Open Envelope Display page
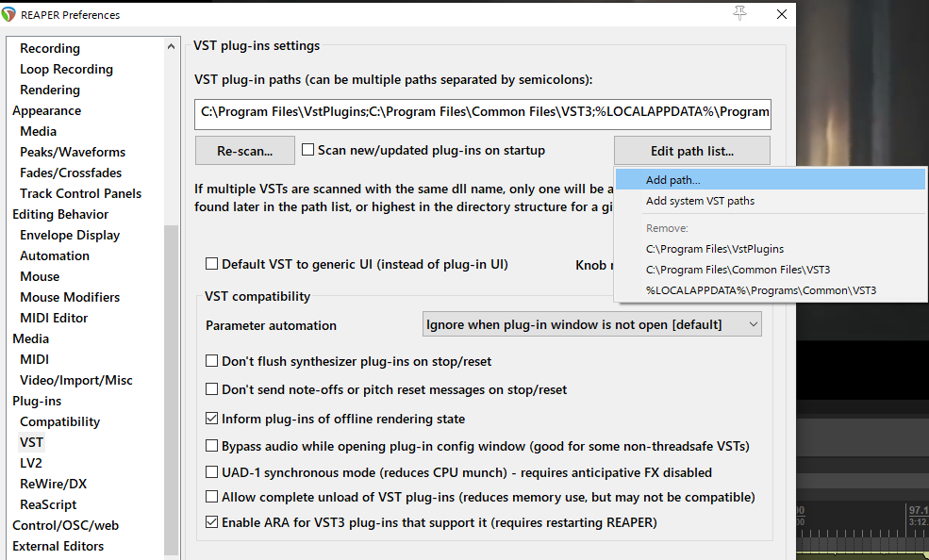 click(x=69, y=235)
